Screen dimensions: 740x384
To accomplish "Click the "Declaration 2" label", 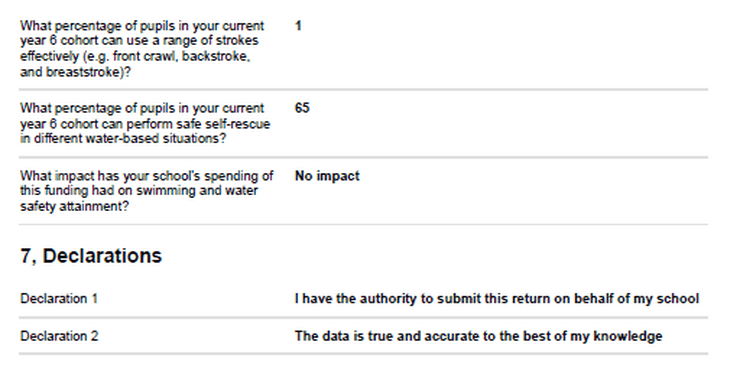I will pos(59,336).
